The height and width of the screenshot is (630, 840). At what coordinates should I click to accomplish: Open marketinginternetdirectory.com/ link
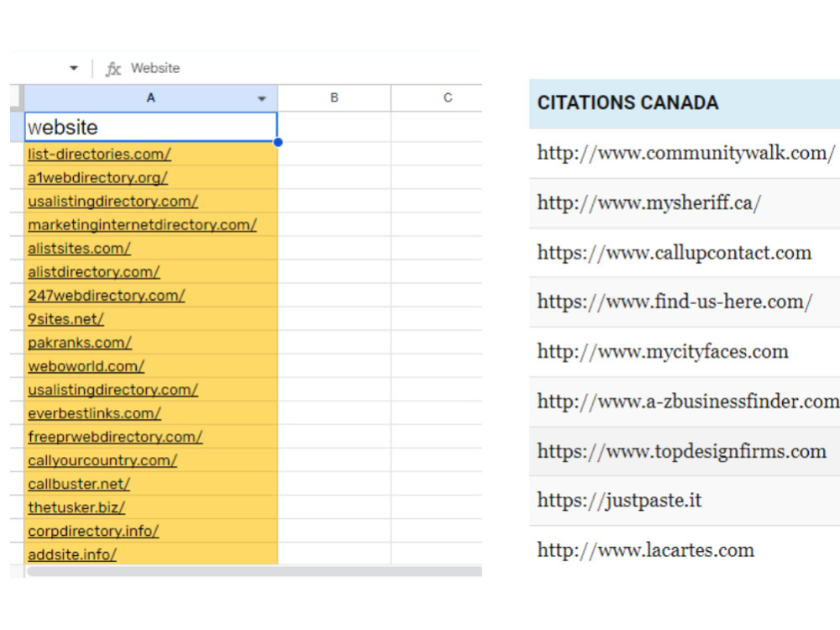click(x=143, y=225)
